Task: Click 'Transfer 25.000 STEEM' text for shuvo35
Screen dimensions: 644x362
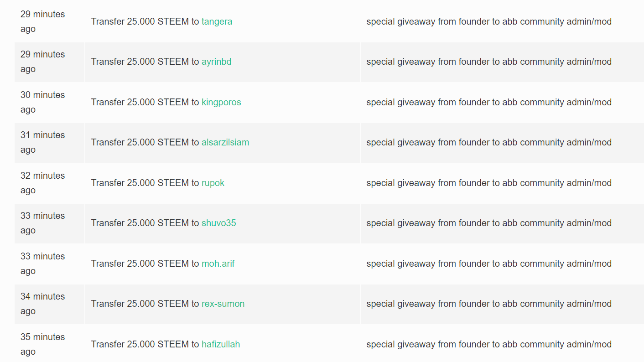Action: tap(140, 223)
